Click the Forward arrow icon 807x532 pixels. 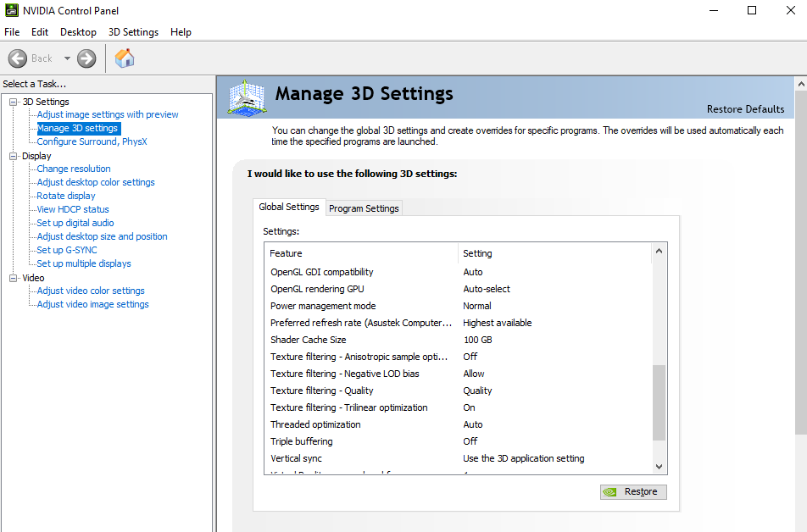tap(86, 58)
